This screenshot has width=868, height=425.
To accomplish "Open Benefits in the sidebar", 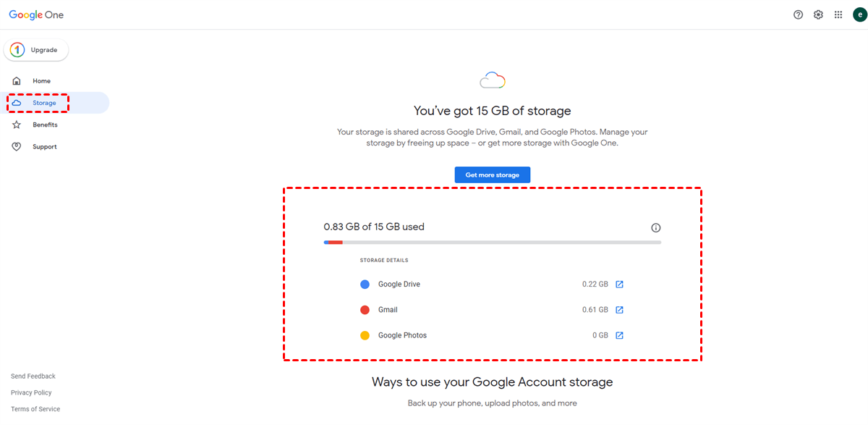I will (x=44, y=125).
